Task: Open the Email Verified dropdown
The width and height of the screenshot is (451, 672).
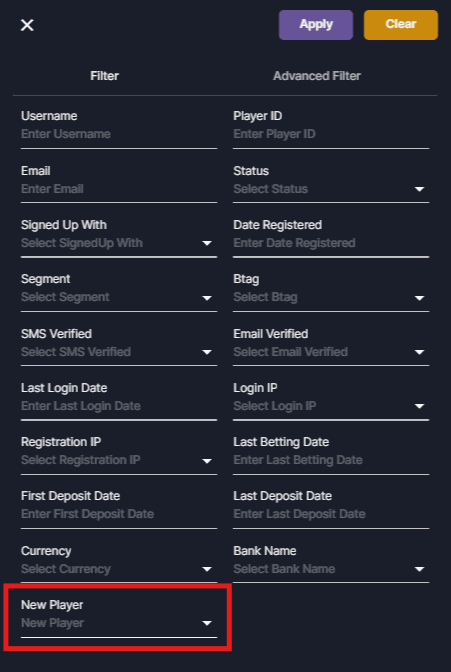Action: tap(331, 352)
